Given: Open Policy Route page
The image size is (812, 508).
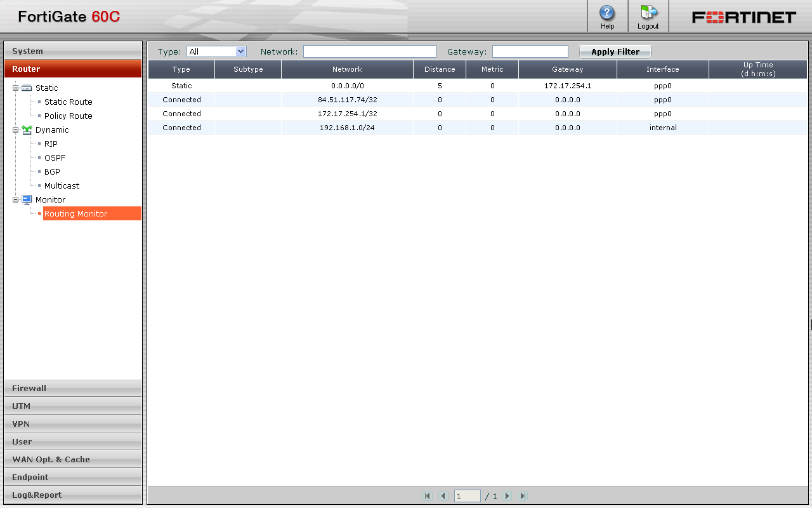Looking at the screenshot, I should [x=69, y=116].
